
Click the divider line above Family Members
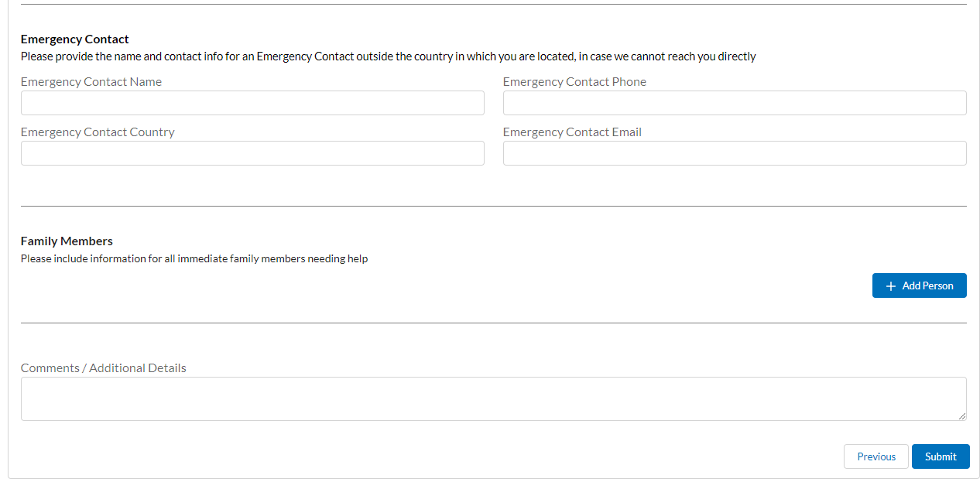pyautogui.click(x=493, y=207)
